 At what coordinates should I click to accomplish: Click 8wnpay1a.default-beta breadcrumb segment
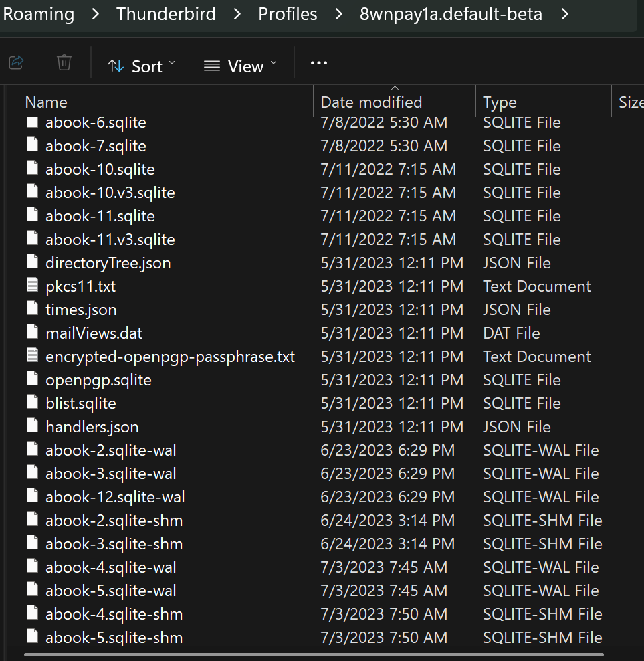tap(451, 14)
